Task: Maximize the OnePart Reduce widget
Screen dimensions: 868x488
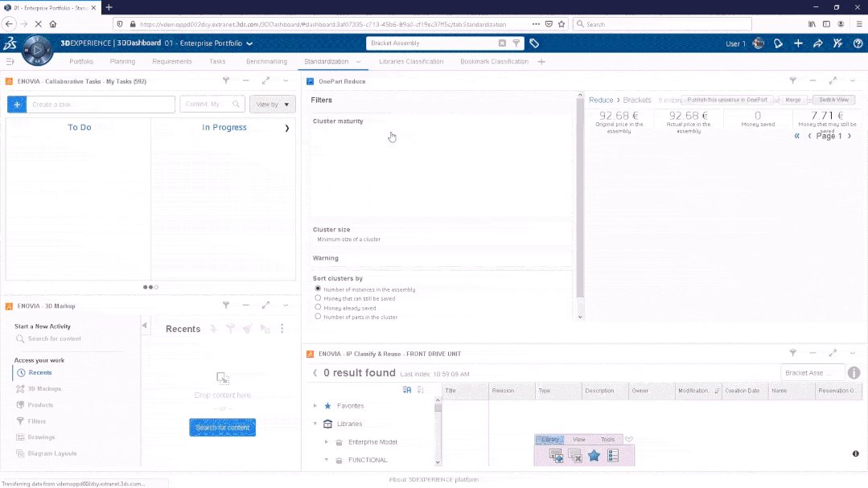Action: coord(833,80)
